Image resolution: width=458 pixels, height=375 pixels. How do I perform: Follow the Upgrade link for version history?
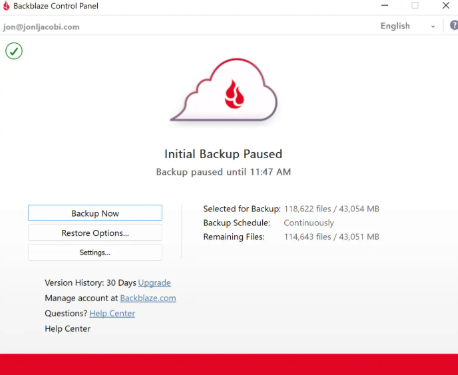[x=154, y=283]
